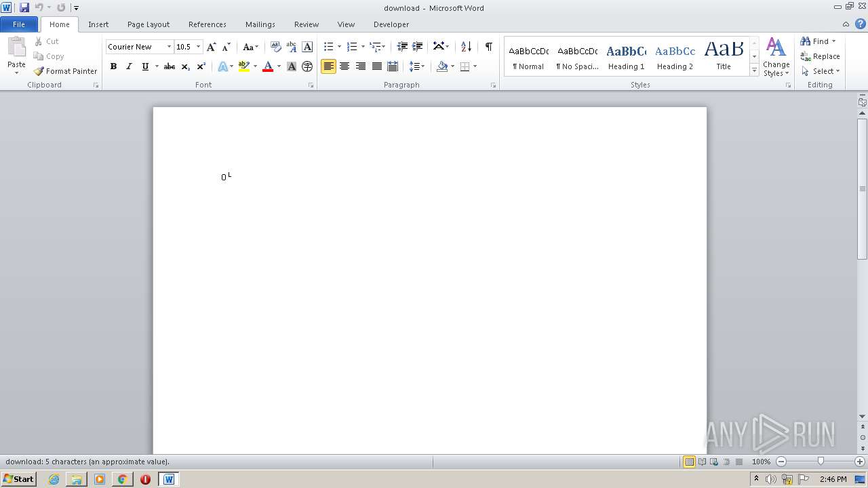868x488 pixels.
Task: Toggle Superscript formatting
Action: pos(201,66)
